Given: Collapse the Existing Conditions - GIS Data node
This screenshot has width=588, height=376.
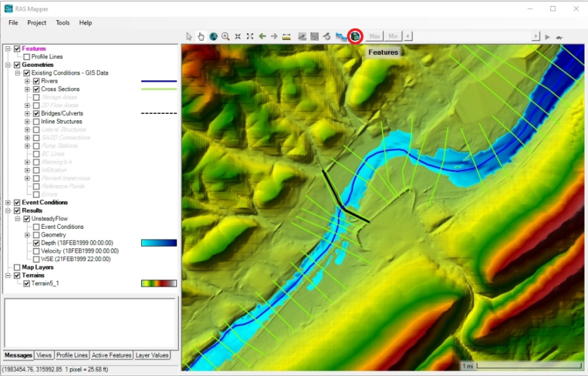Looking at the screenshot, I should (x=18, y=73).
